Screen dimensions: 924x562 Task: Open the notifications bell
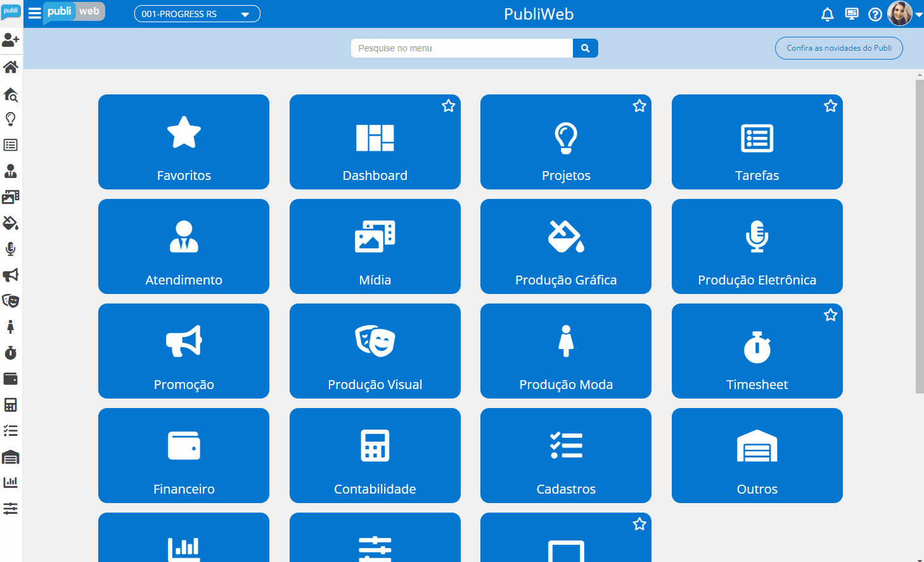(x=827, y=14)
